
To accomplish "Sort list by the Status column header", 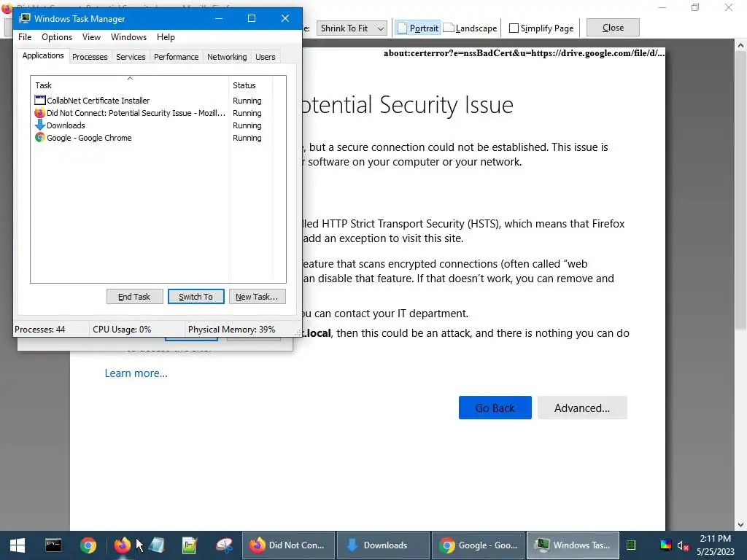I will tap(251, 85).
